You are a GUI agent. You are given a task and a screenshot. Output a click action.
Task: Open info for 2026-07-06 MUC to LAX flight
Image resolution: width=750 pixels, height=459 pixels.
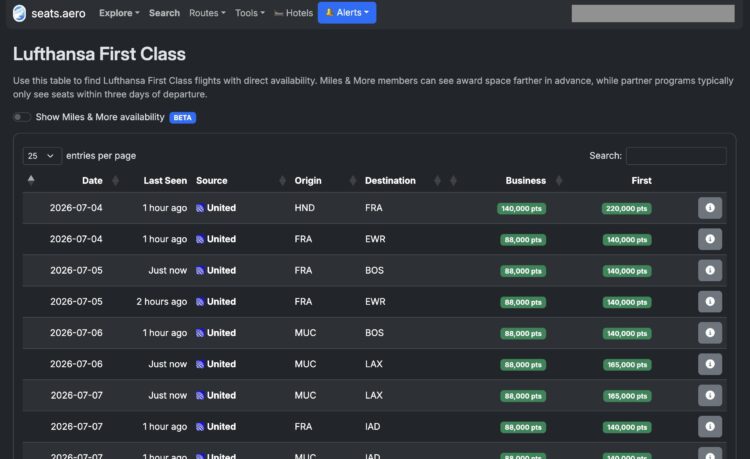pos(710,364)
